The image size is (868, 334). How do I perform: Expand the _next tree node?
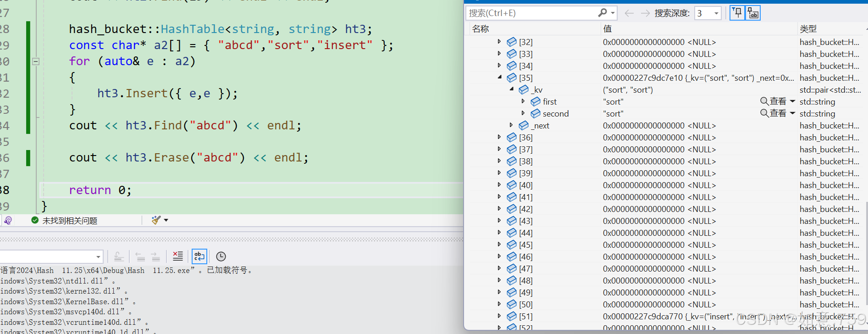(x=511, y=125)
